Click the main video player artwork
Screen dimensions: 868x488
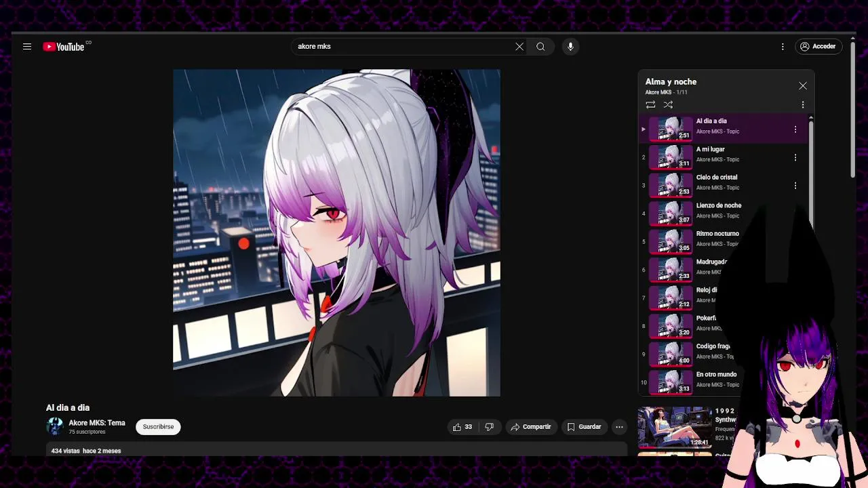pyautogui.click(x=336, y=232)
